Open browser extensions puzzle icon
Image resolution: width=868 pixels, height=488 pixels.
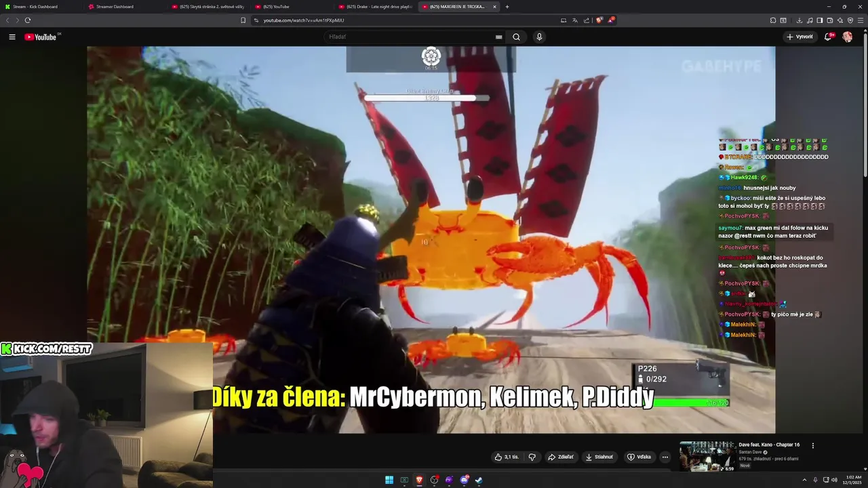[773, 20]
